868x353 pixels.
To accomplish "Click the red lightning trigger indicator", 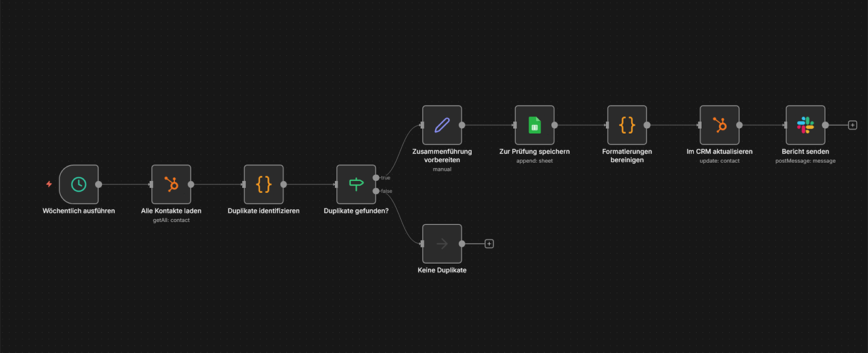I will point(49,184).
